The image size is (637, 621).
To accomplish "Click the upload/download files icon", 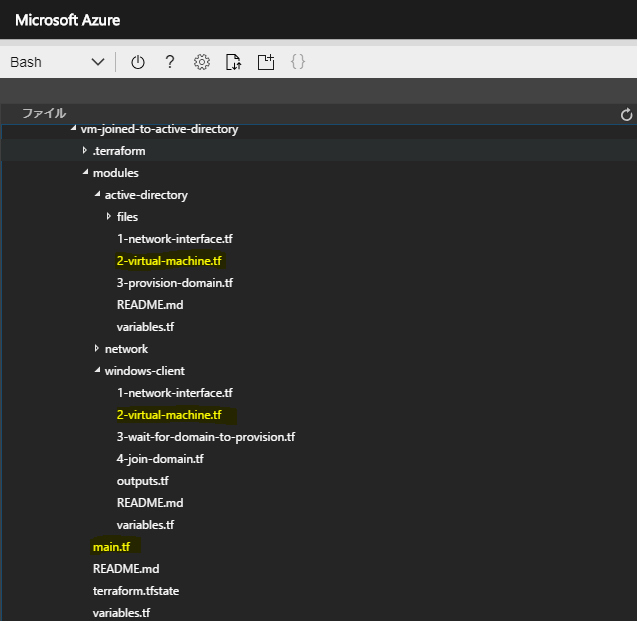I will coord(234,62).
